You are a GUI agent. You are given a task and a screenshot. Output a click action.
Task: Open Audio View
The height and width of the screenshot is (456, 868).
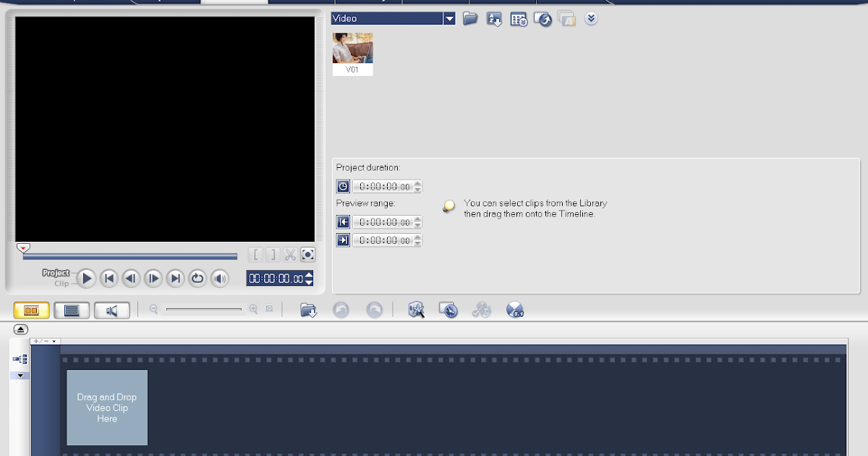(x=114, y=310)
